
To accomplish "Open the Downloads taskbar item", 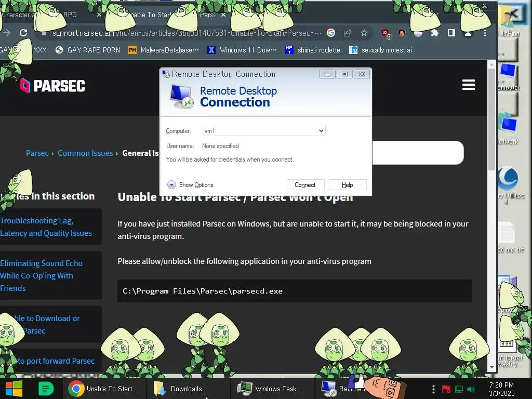I will [x=188, y=389].
